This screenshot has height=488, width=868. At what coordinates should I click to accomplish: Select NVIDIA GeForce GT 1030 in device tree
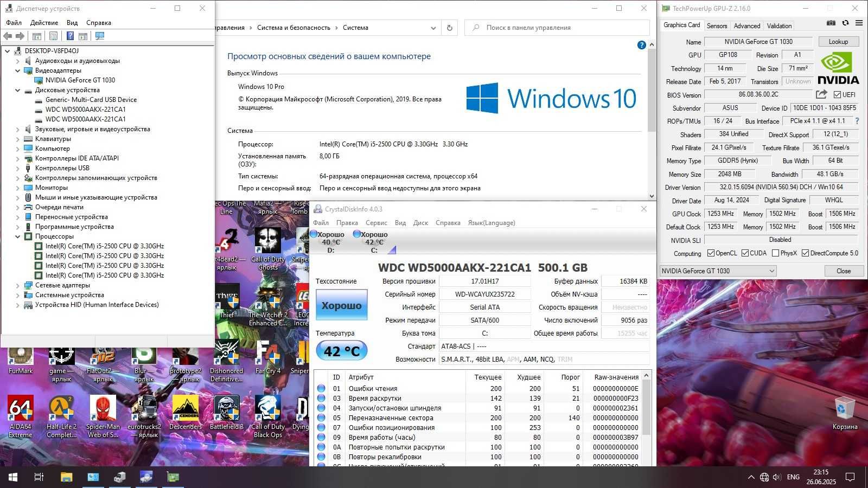click(x=80, y=80)
